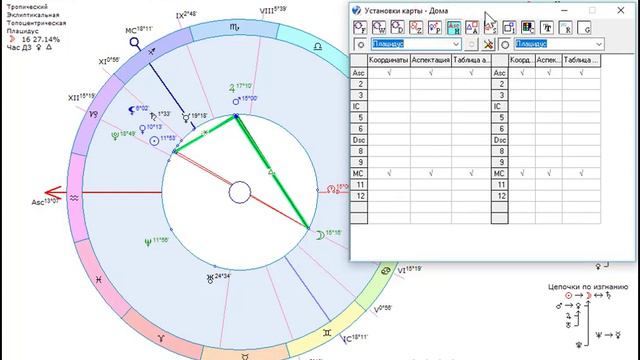Click the large outer circle chart icon

pyautogui.click(x=505, y=44)
